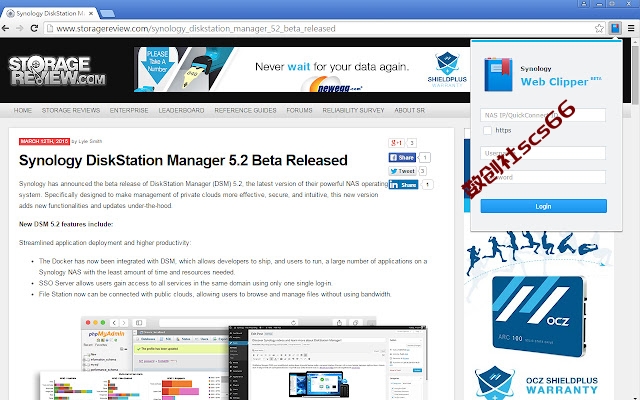Viewport: 640px width, 400px height.
Task: Click the File Station bullet text
Action: 215,294
